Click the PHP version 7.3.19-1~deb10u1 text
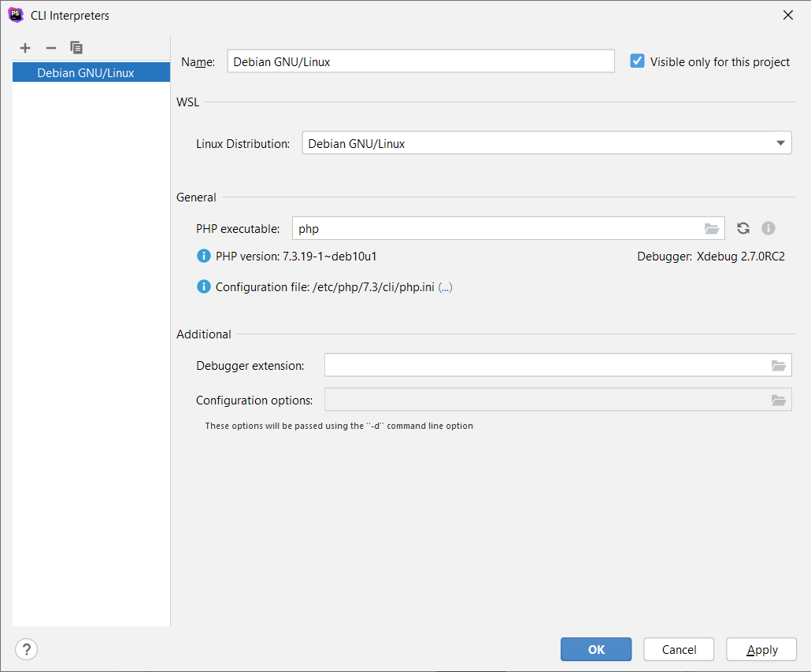811x672 pixels. 296,257
